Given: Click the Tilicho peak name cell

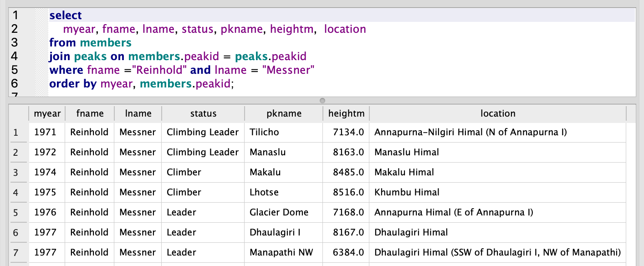Looking at the screenshot, I should [264, 133].
